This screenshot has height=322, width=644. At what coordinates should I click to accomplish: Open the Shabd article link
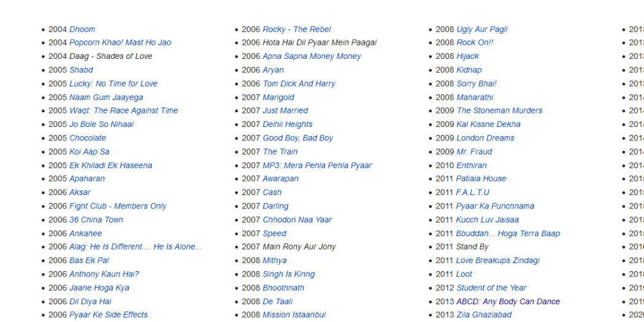point(81,70)
